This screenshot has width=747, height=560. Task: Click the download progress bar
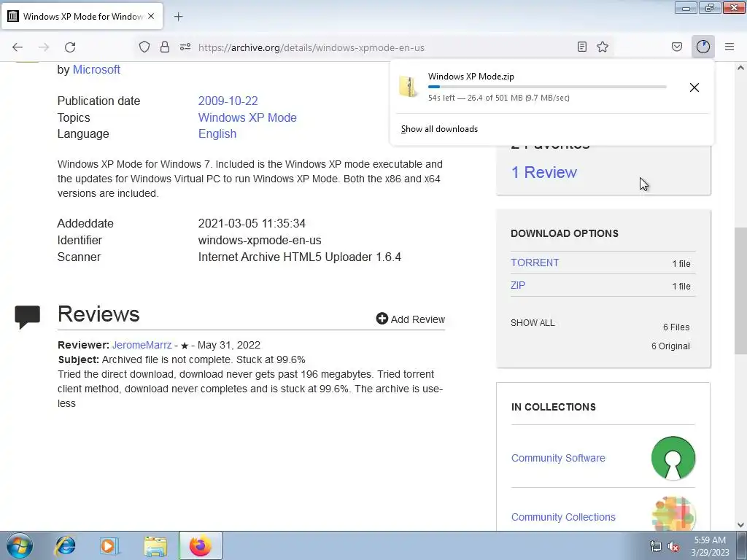(547, 87)
